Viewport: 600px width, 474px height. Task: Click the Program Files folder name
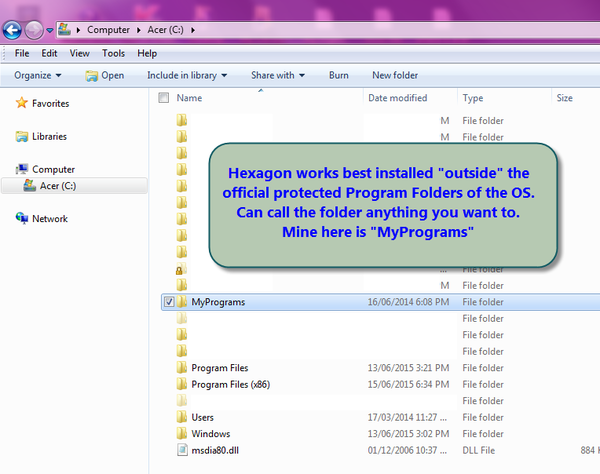(x=220, y=368)
